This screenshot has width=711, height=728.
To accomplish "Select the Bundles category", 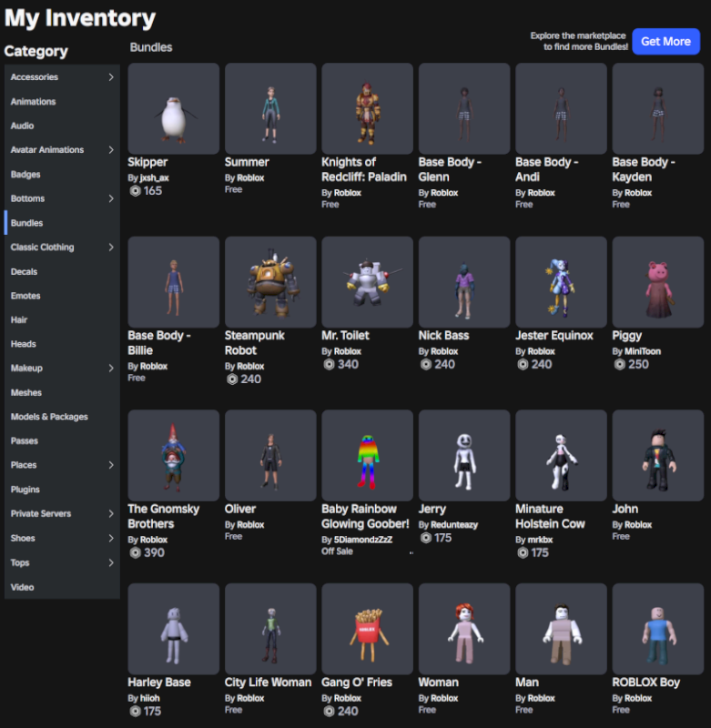I will pyautogui.click(x=62, y=223).
